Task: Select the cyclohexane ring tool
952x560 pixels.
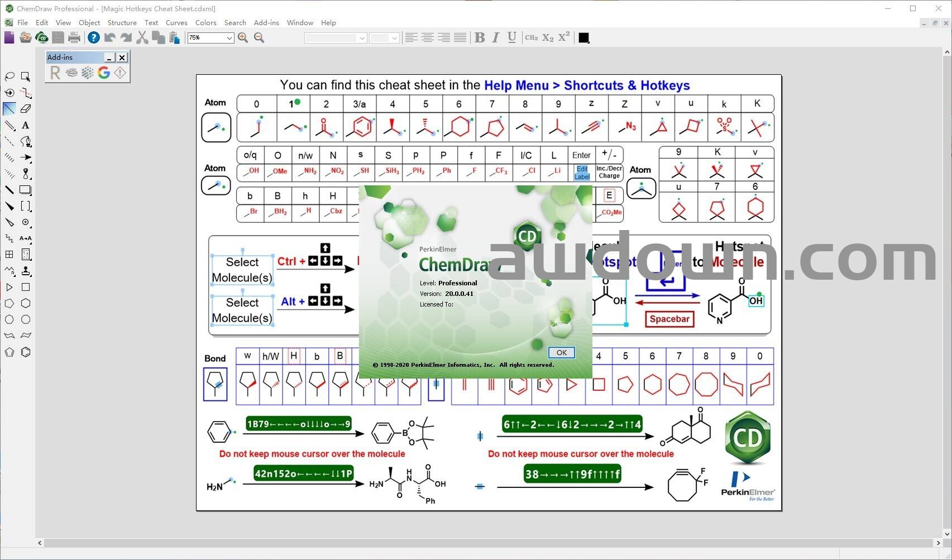Action: click(26, 304)
